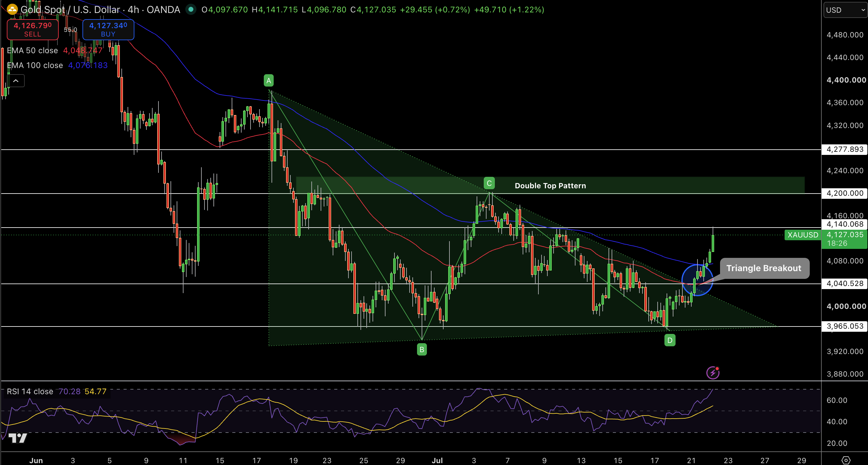Click the Double Top Pattern text label
The image size is (868, 465).
point(550,186)
